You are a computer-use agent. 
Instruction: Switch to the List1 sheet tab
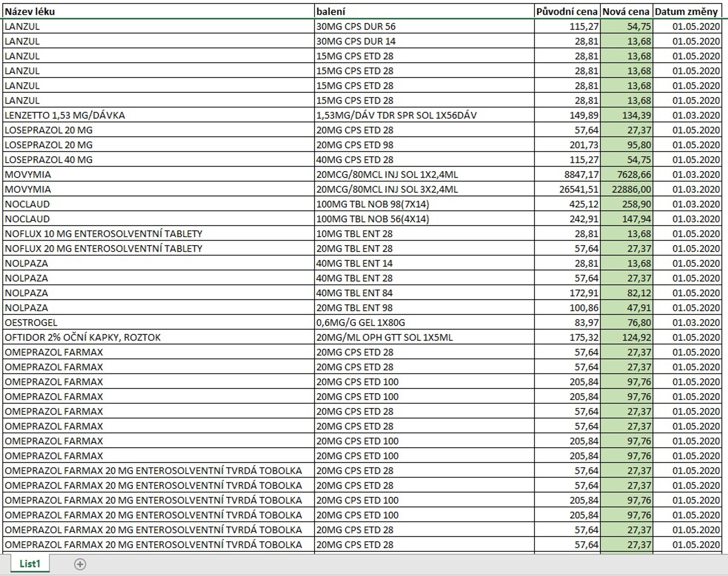coord(30,563)
